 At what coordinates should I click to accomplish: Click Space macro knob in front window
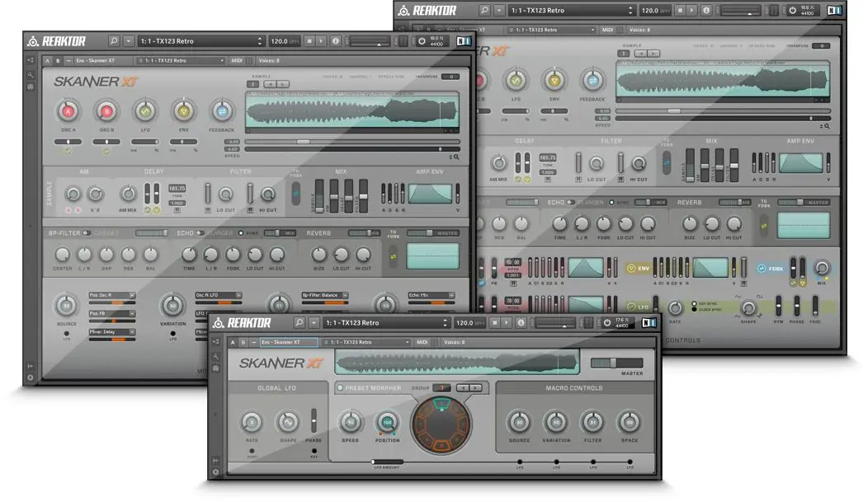(630, 422)
